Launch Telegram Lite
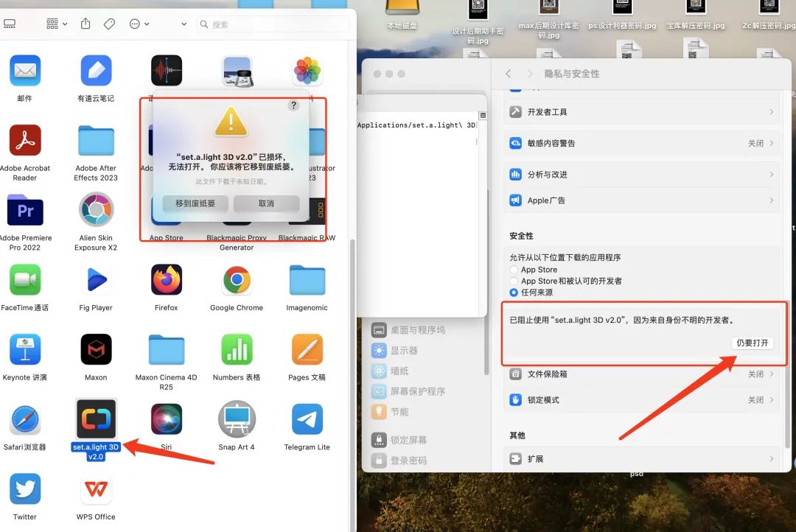The height and width of the screenshot is (532, 796). (307, 419)
